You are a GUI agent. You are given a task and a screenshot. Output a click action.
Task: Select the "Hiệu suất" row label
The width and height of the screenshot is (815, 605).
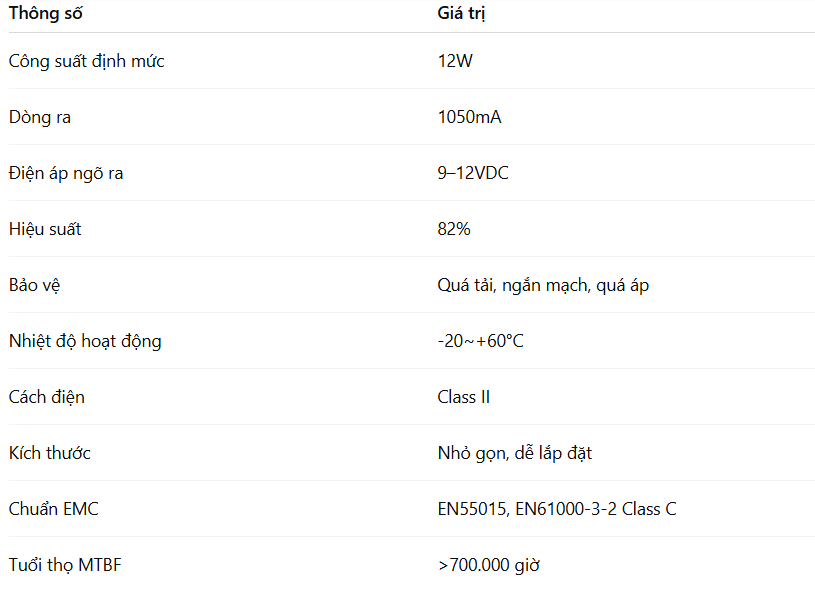[x=45, y=229]
